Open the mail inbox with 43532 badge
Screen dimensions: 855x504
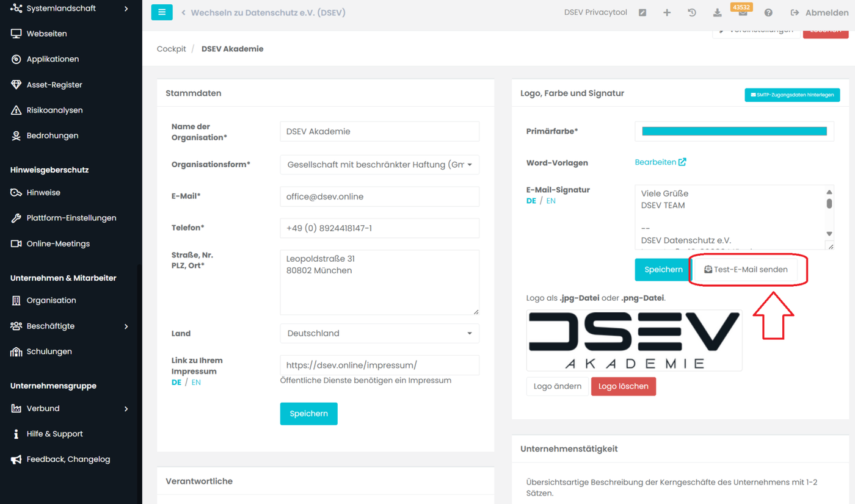pos(743,13)
